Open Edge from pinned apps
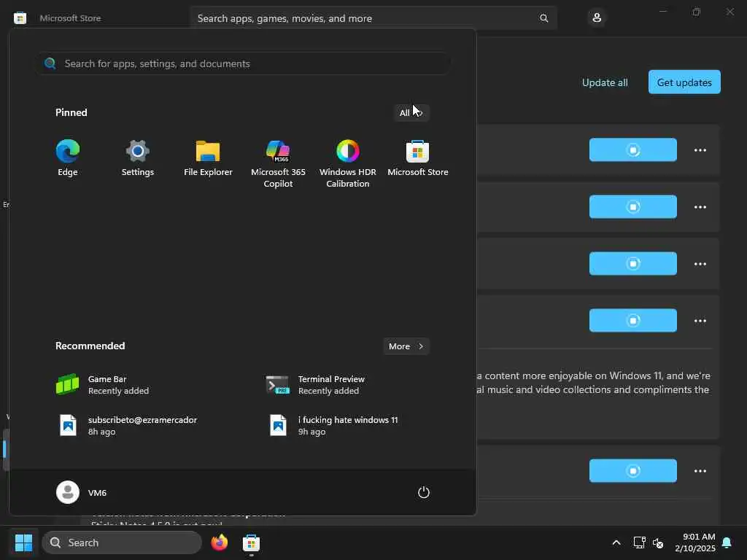 (68, 158)
